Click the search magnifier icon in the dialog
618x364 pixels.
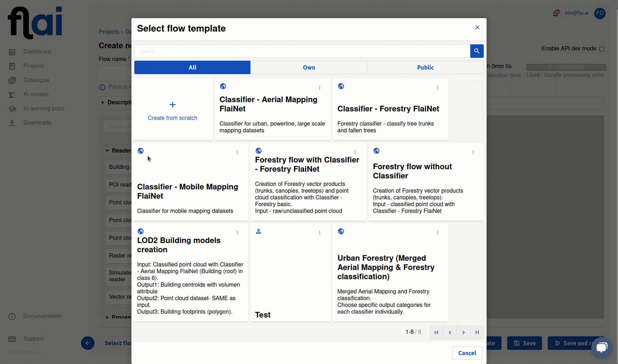coord(477,51)
